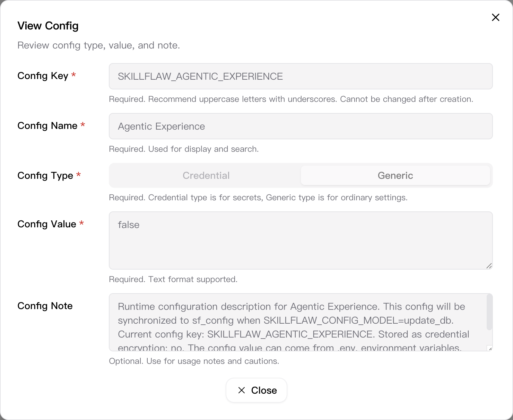Click the Config Value resize handle
Screen dimensions: 513x420
489,266
